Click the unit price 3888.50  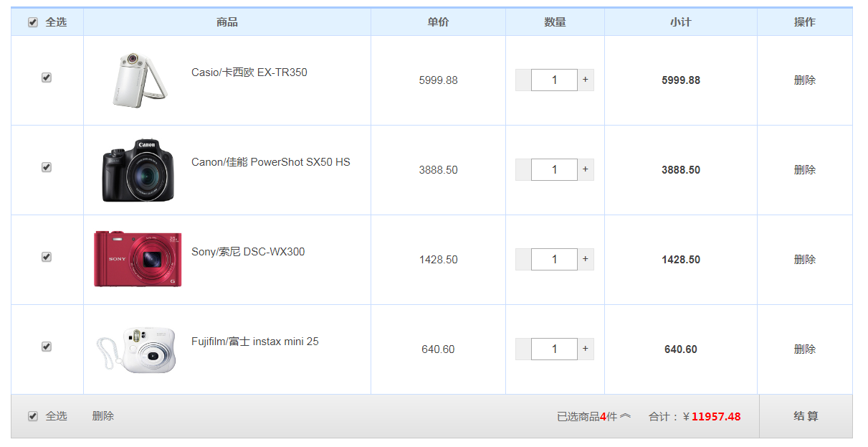click(x=438, y=170)
